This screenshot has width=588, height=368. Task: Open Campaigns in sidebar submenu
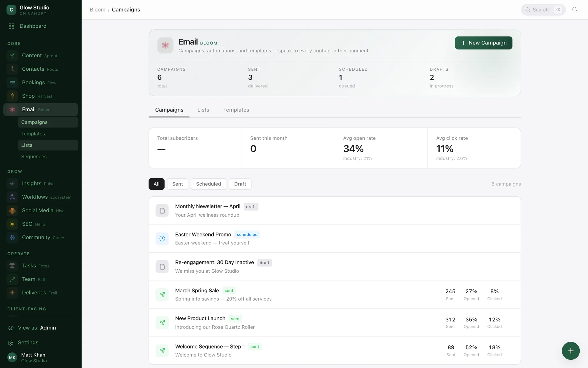48,122
